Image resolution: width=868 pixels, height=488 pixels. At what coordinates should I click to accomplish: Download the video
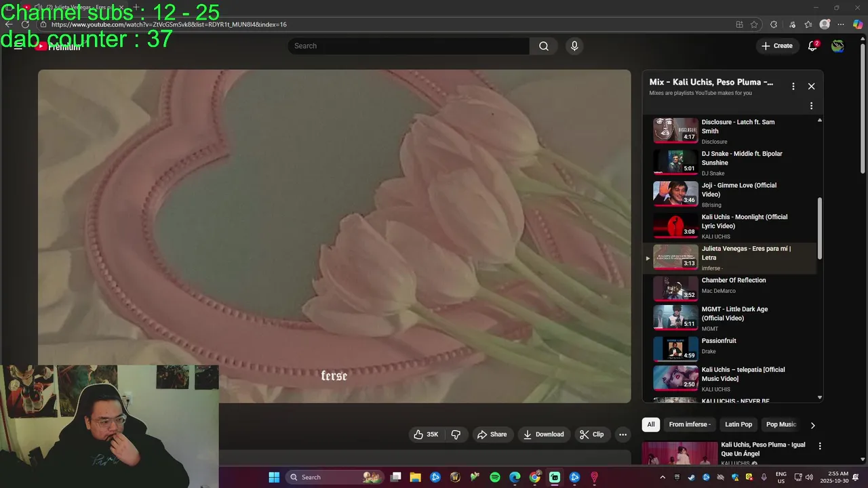coord(543,434)
